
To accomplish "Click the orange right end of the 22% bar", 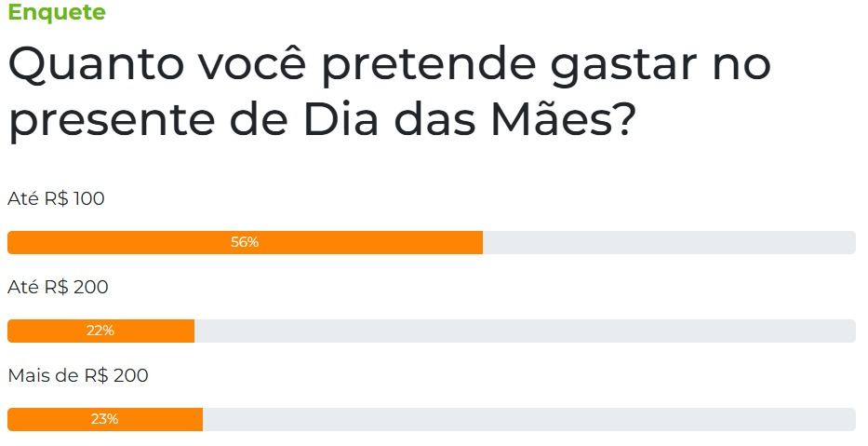I will (x=187, y=331).
